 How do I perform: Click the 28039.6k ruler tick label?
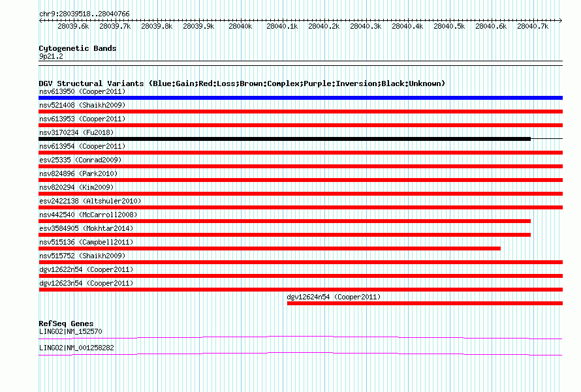pos(73,26)
